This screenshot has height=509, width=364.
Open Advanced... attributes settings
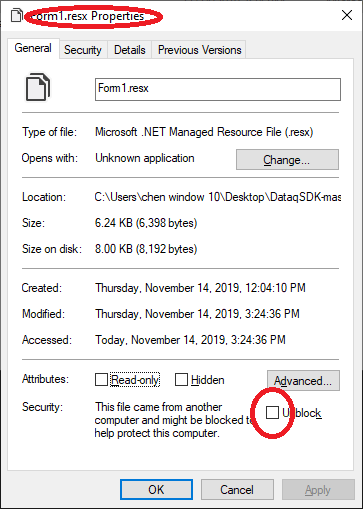coord(303,380)
